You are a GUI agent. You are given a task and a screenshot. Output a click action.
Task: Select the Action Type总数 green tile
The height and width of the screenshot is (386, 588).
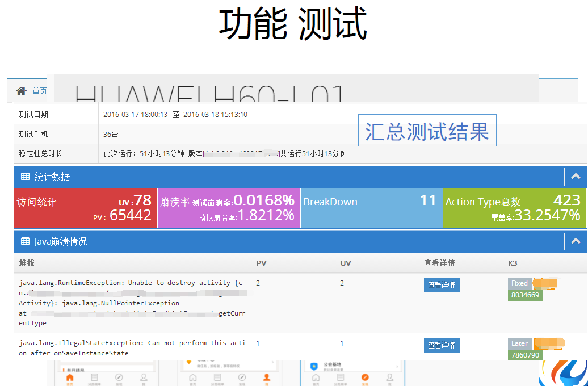[514, 208]
